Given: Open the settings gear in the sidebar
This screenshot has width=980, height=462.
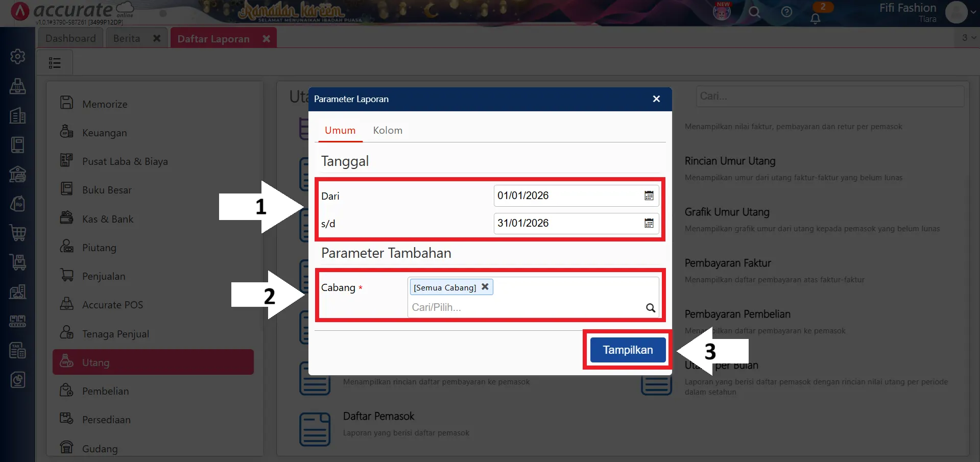Looking at the screenshot, I should [x=18, y=56].
